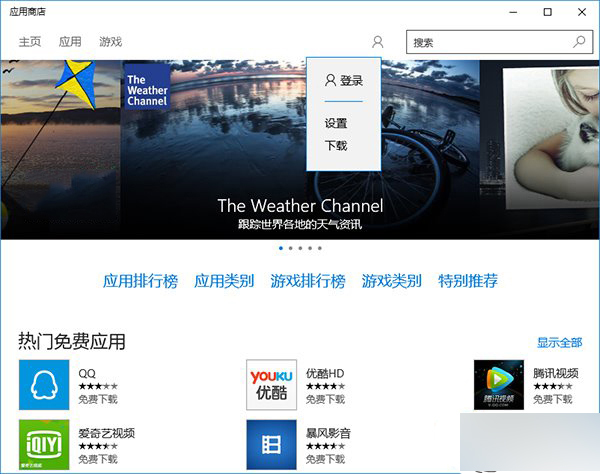Open the Youku 优酷 app icon

[271, 384]
